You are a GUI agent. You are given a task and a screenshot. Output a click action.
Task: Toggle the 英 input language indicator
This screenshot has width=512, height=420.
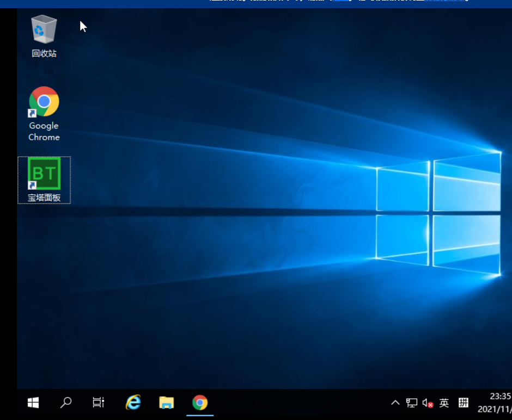click(444, 403)
